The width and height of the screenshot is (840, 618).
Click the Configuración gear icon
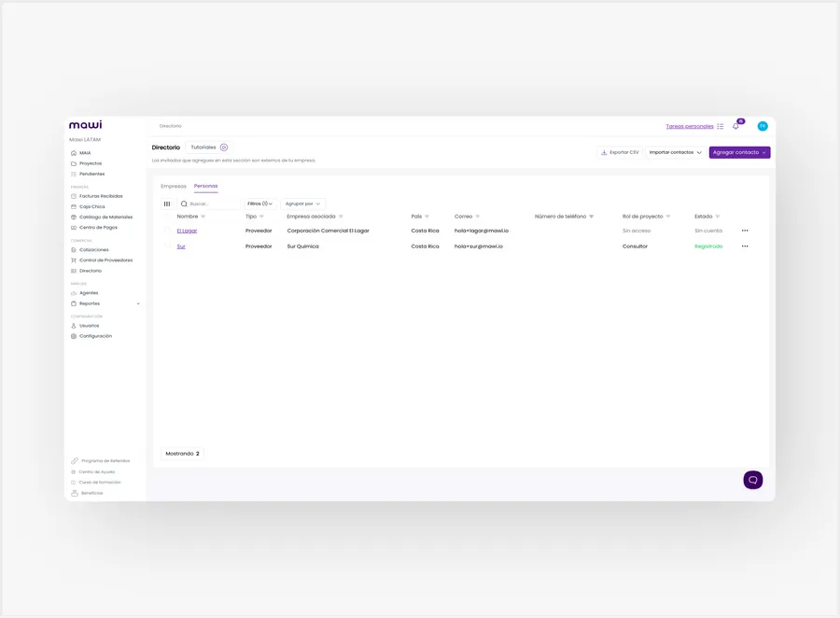[74, 337]
